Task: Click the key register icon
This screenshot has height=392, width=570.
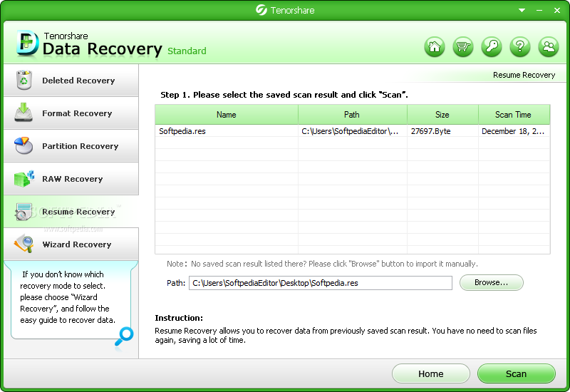Action: pos(492,47)
